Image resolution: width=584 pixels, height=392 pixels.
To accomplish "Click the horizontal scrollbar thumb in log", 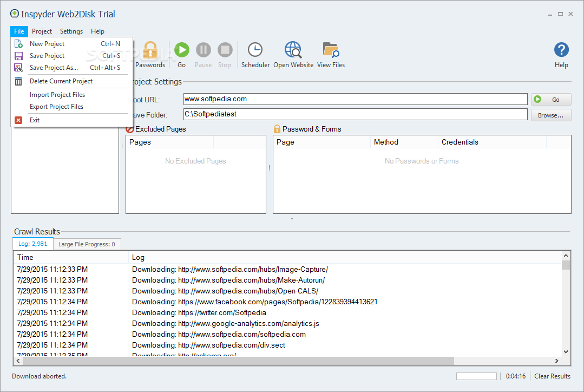I will (x=238, y=361).
